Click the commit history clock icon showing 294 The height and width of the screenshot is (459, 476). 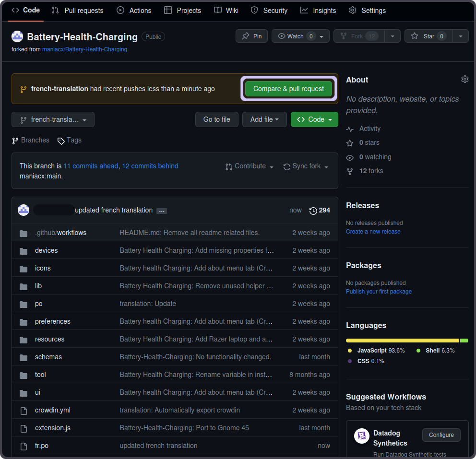[x=313, y=210]
